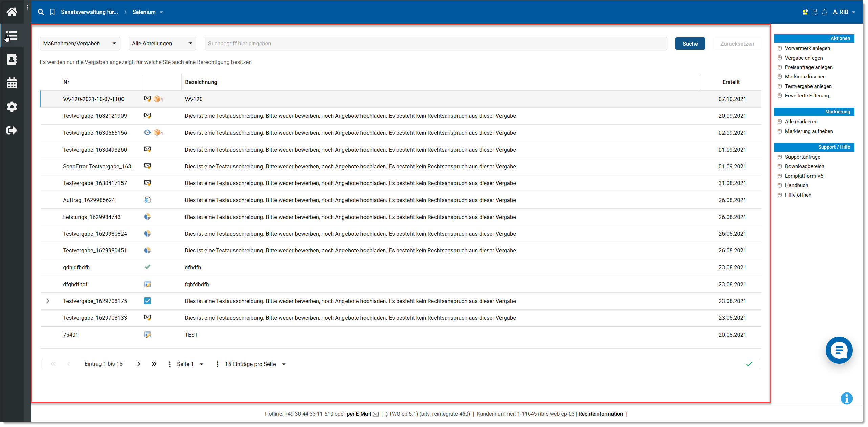This screenshot has width=868, height=427.
Task: Click Testvergabe anlegen action
Action: click(x=808, y=86)
